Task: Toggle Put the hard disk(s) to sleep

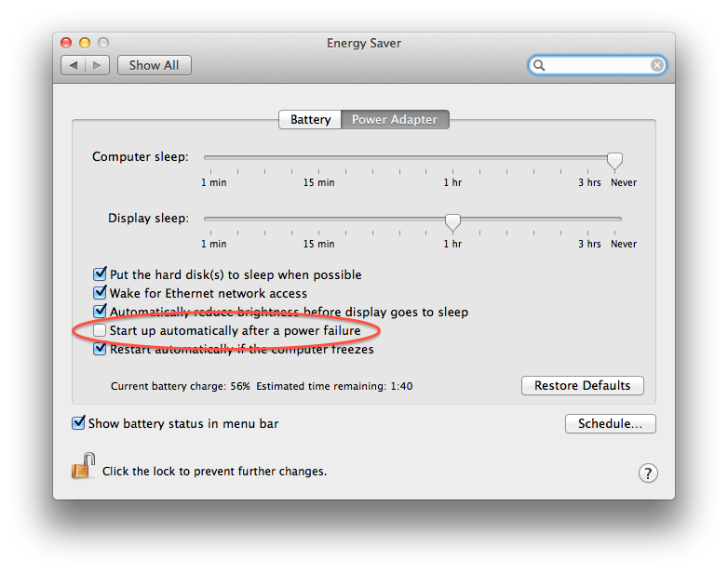Action: 100,274
